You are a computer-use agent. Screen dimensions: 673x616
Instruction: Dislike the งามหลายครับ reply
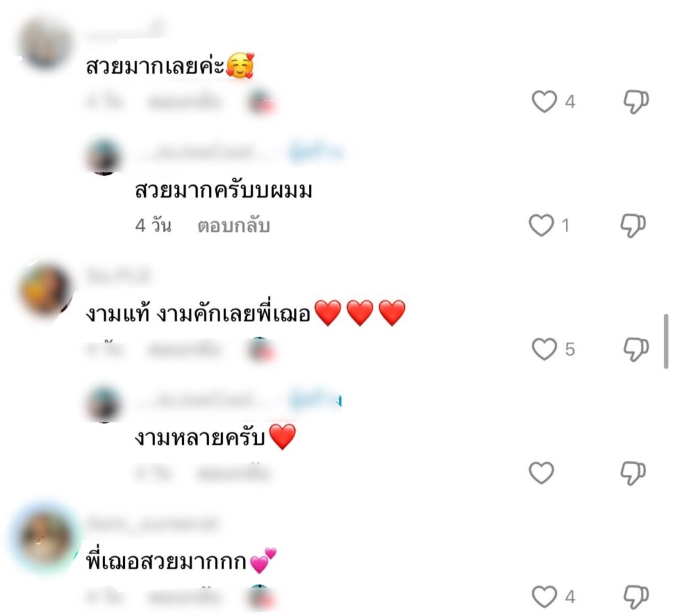click(x=633, y=473)
